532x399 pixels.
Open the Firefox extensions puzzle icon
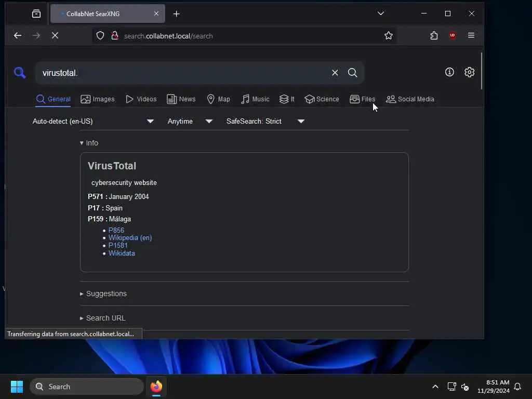434,36
